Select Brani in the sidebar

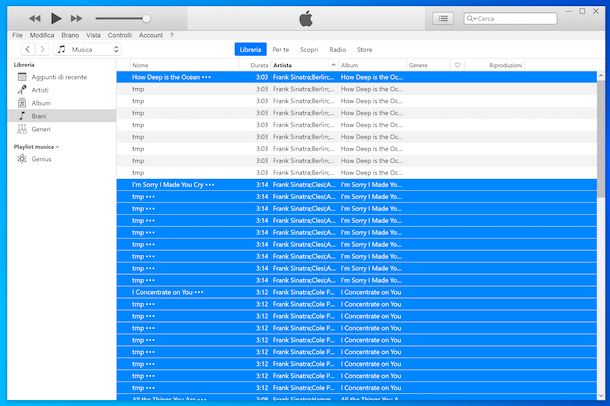tap(62, 116)
